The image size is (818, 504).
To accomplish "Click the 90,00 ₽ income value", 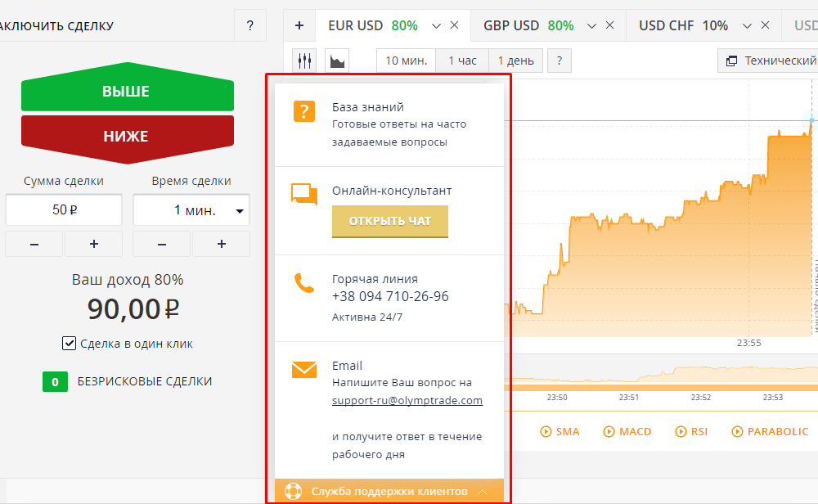I will [133, 309].
